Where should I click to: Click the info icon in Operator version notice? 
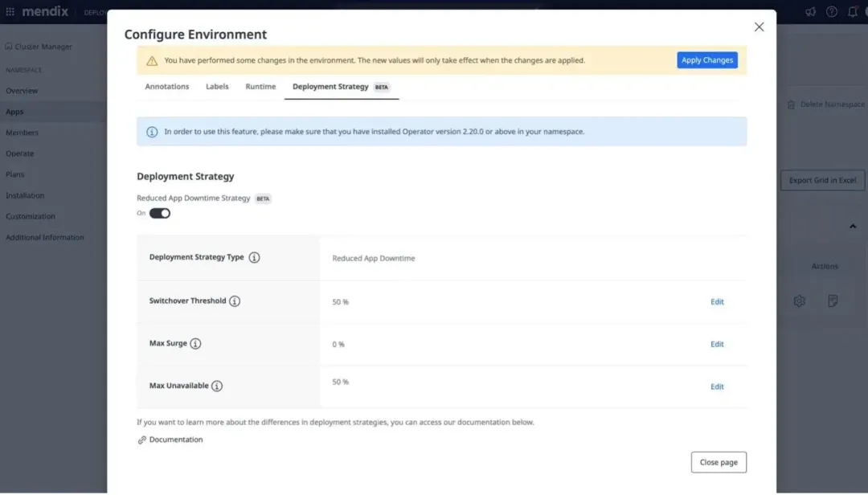[x=152, y=132]
